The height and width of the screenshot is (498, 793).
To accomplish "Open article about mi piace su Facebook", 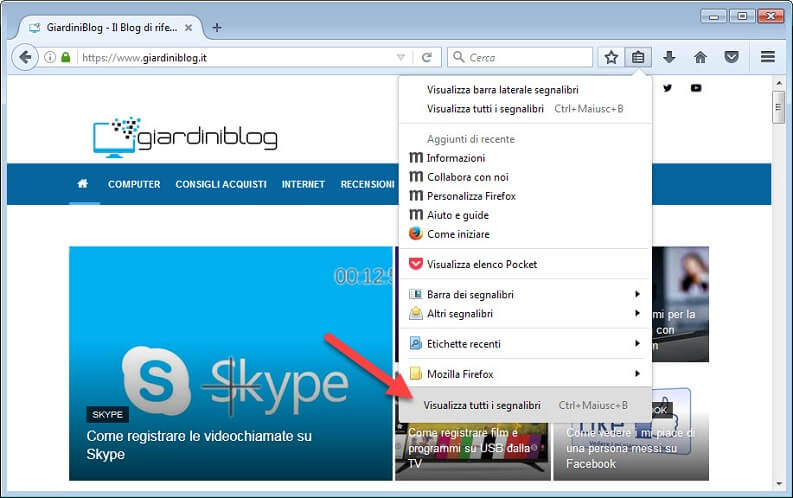I will point(630,448).
